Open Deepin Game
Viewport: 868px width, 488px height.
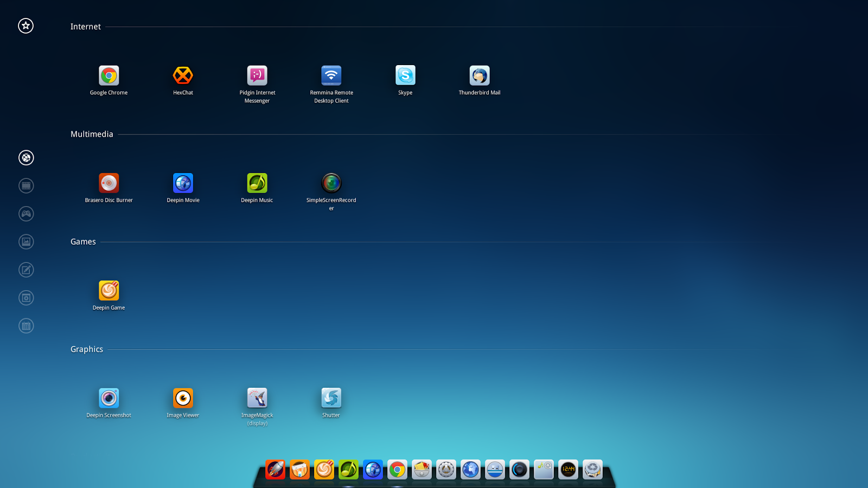point(108,291)
